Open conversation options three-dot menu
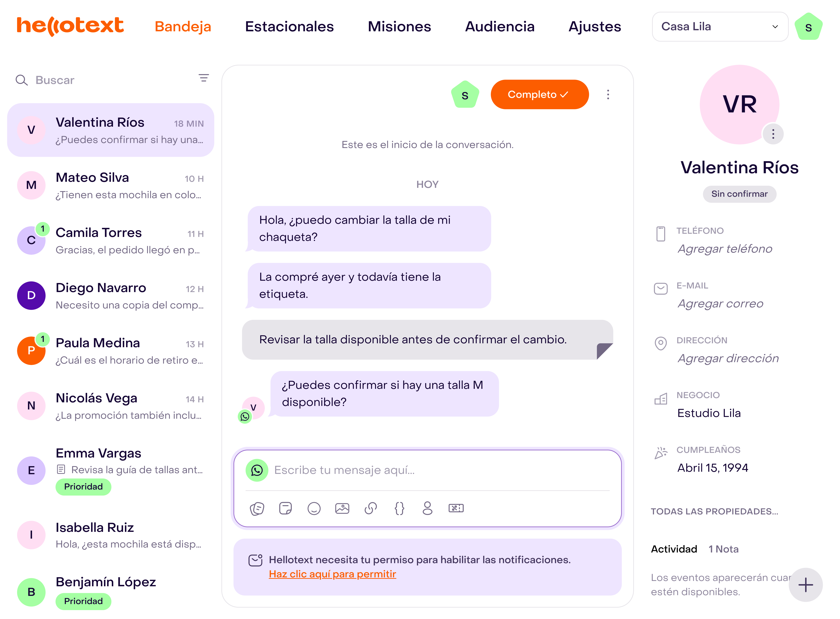This screenshot has height=619, width=840. click(608, 94)
